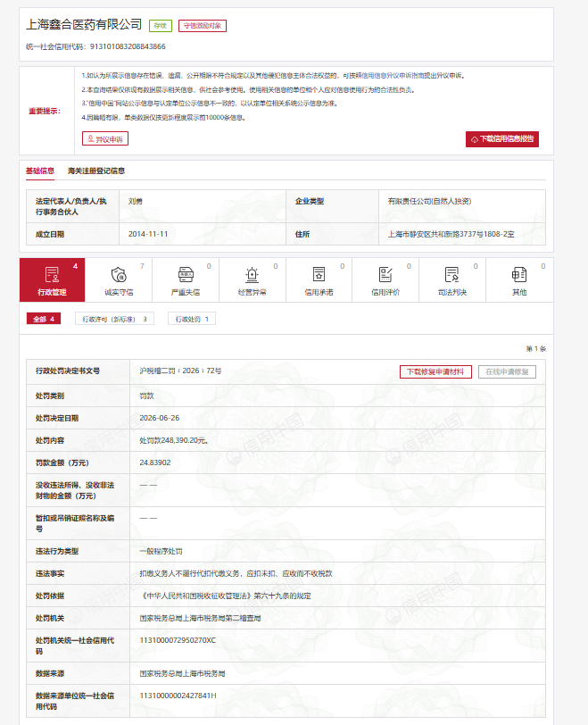The height and width of the screenshot is (725, 588).
Task: Click the 重要提示 label
Action: point(45,111)
